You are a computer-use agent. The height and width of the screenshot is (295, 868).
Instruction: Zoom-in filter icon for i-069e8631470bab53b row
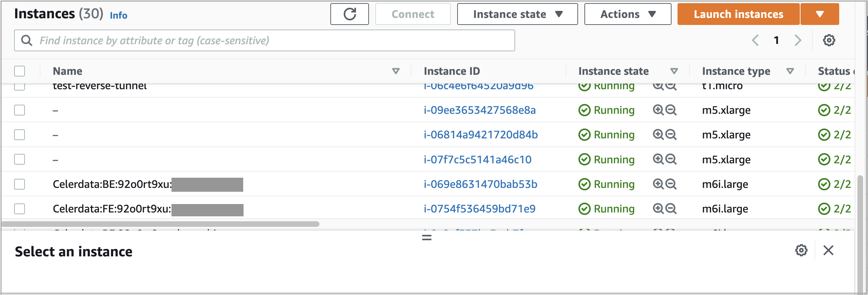658,184
